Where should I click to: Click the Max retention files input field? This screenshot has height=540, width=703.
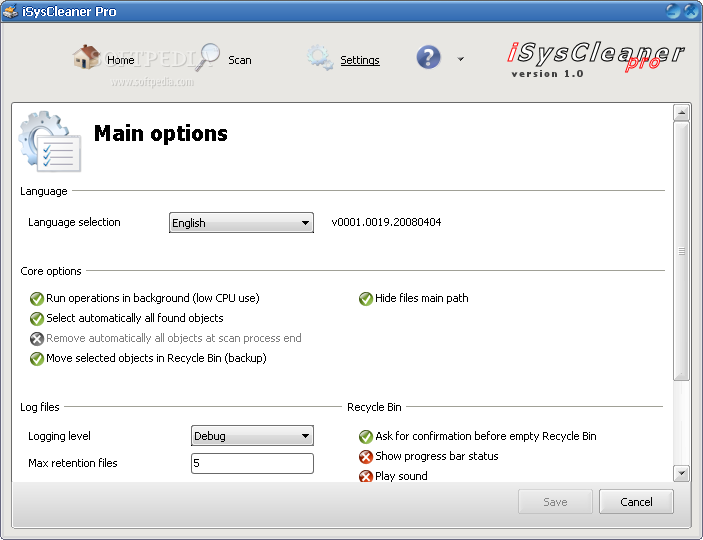coord(252,463)
